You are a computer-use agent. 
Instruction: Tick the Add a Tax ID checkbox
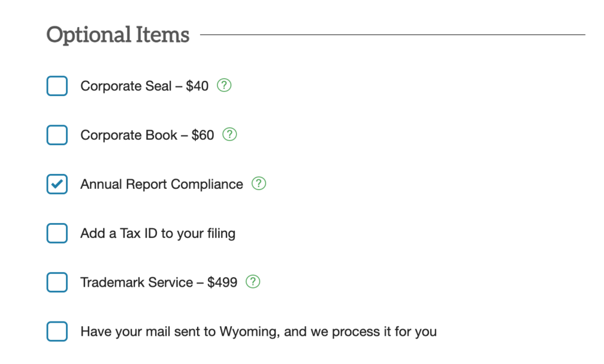click(57, 233)
